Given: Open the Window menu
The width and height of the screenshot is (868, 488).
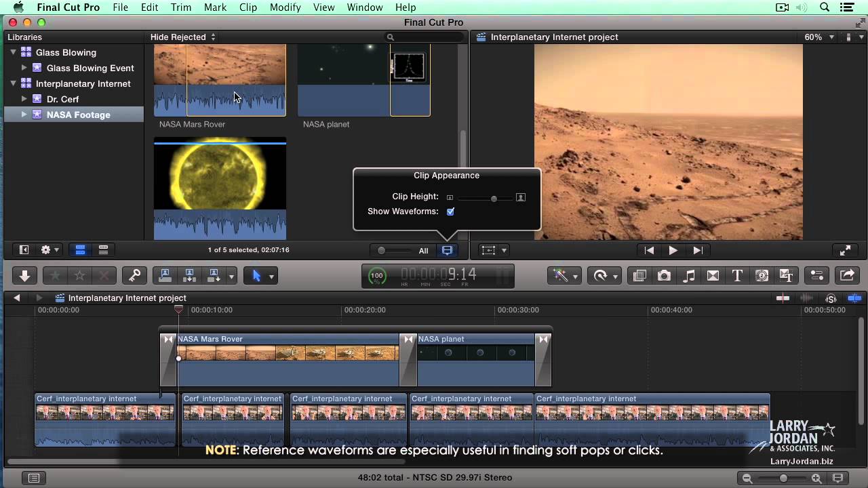Looking at the screenshot, I should 365,7.
